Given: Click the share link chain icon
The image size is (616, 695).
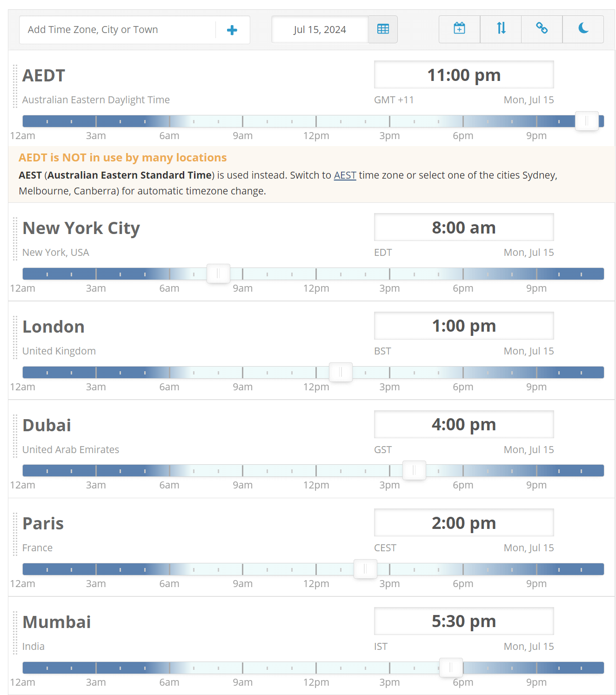Looking at the screenshot, I should coord(542,29).
